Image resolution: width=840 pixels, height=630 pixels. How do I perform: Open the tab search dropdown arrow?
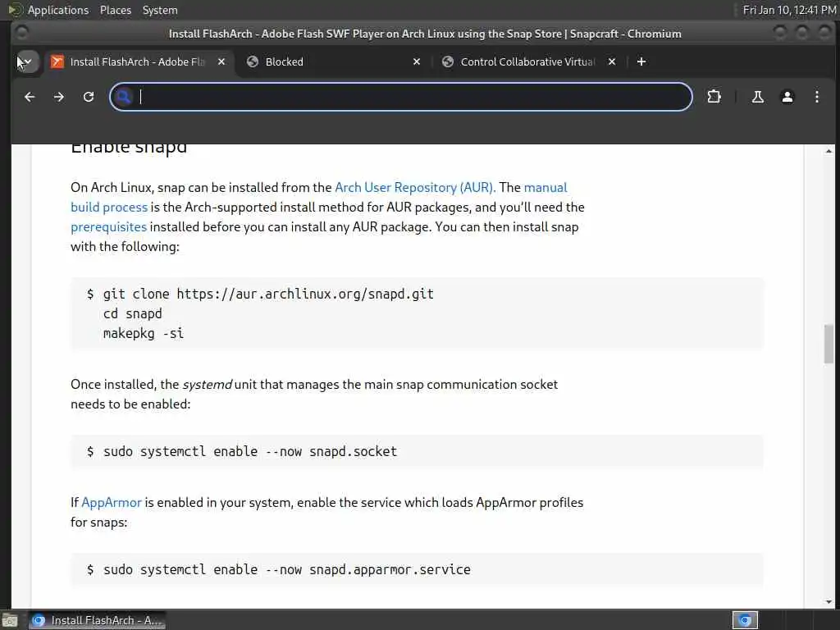coord(27,62)
